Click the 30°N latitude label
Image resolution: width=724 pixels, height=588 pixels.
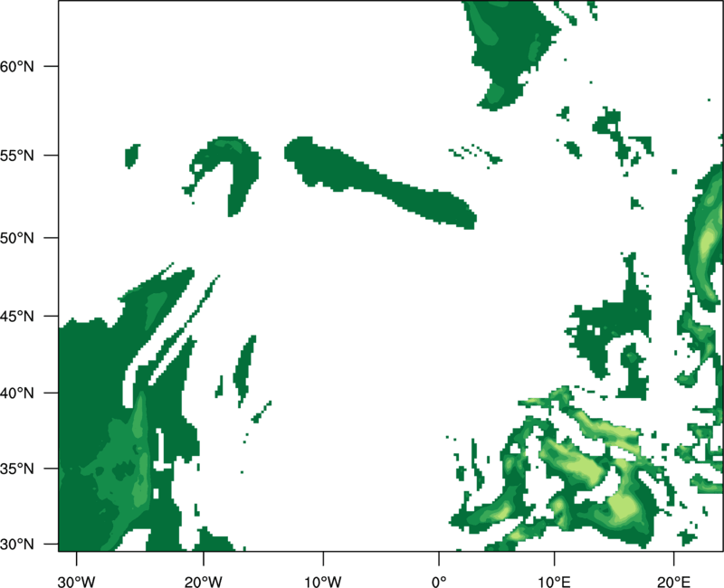(x=17, y=545)
